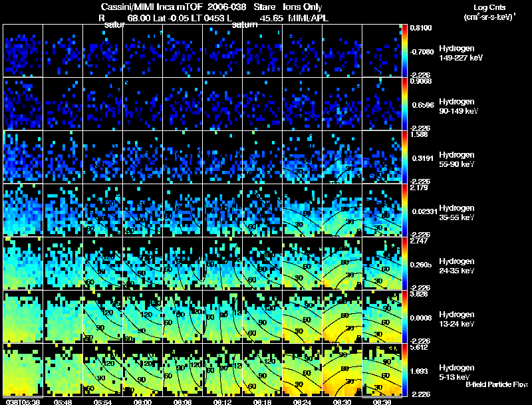Image resolution: width=532 pixels, height=405 pixels.
Task: Click the '06:00' time label
Action: (x=142, y=402)
